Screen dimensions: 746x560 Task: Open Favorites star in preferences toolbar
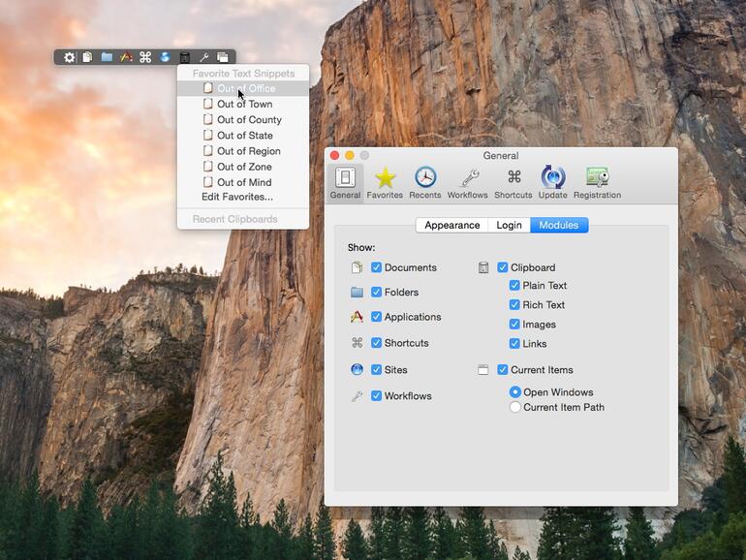(385, 181)
